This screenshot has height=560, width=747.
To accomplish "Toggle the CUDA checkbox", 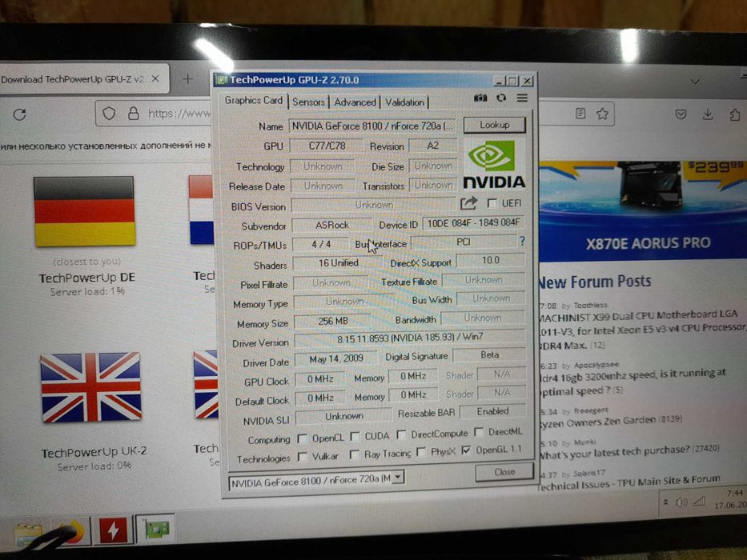I will click(x=355, y=436).
